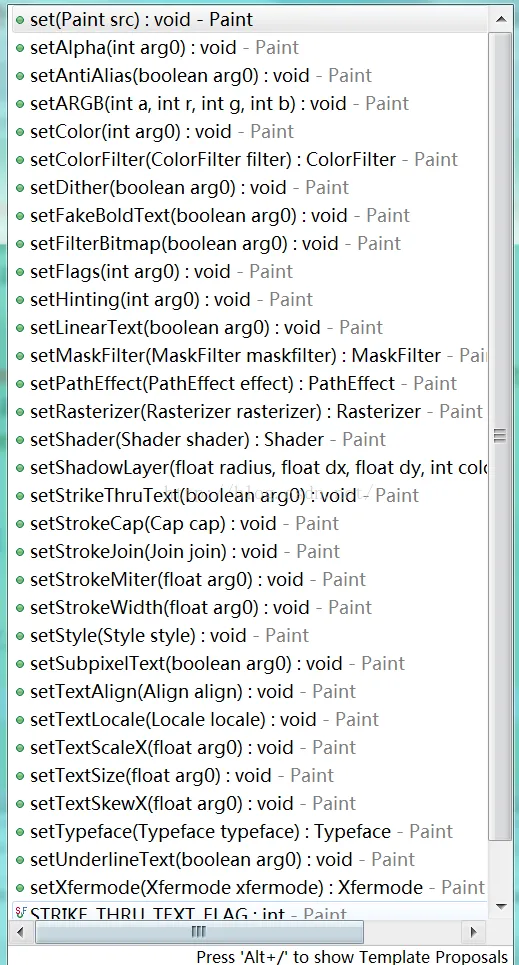Click the green dot icon next to setColor
Image resolution: width=519 pixels, height=965 pixels.
click(x=20, y=132)
